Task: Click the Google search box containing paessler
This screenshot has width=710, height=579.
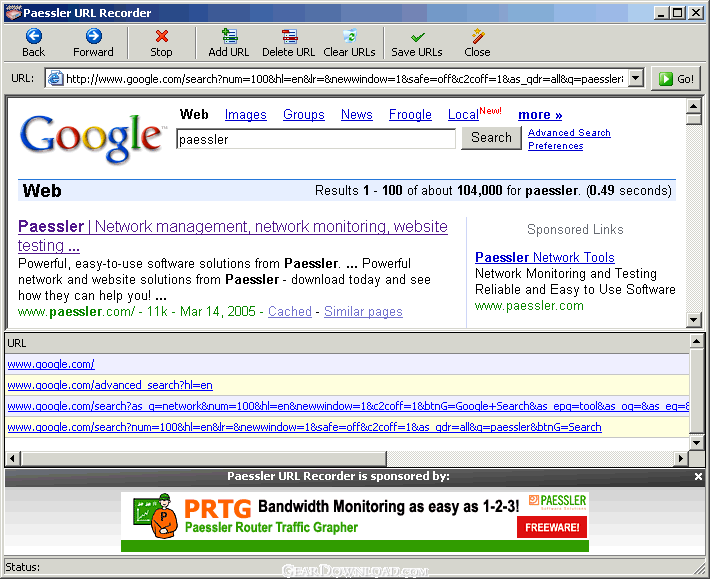Action: 316,139
